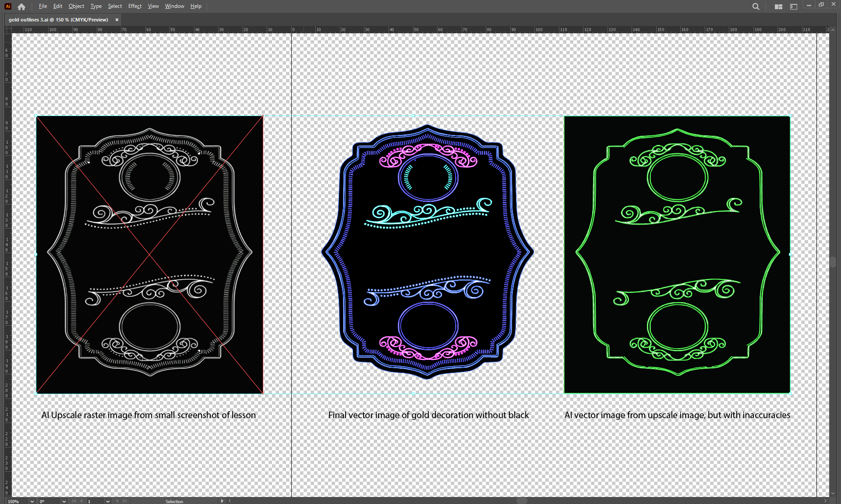Open the search magnifier icon

(756, 7)
